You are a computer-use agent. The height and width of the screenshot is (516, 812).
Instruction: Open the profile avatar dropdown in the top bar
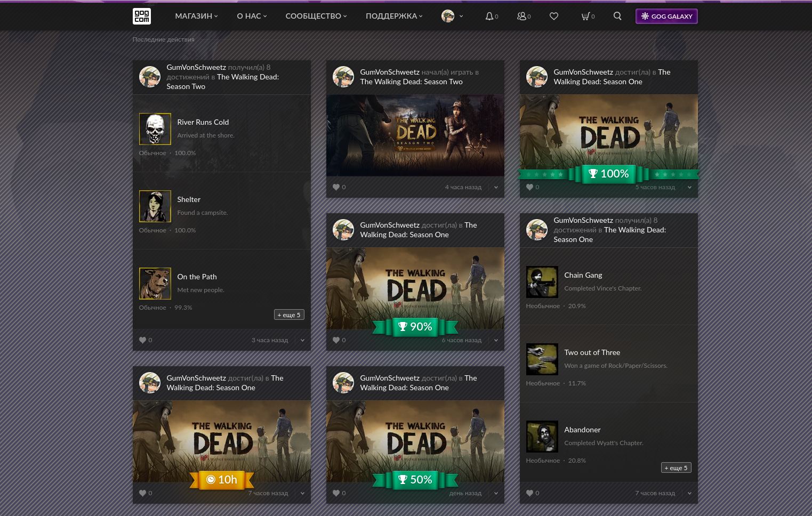(x=452, y=16)
